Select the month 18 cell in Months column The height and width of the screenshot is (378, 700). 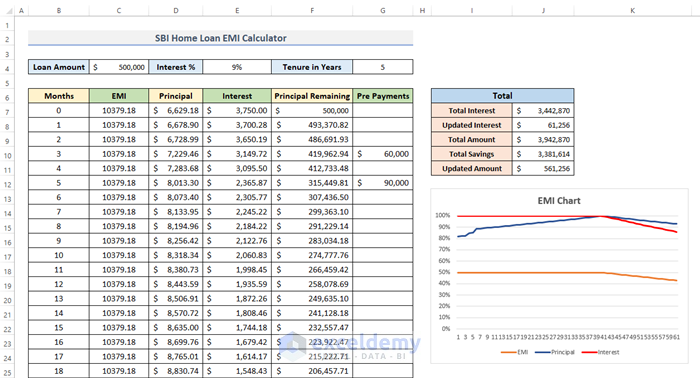pos(58,371)
